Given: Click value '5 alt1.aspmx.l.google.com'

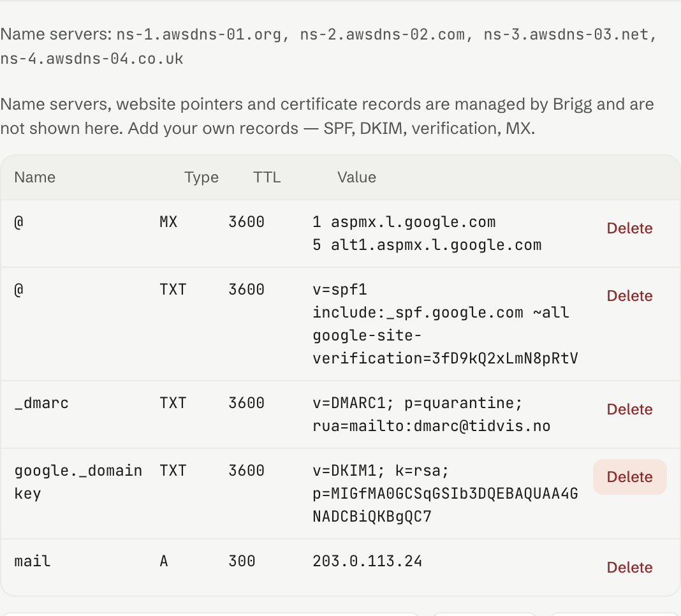Looking at the screenshot, I should [427, 245].
